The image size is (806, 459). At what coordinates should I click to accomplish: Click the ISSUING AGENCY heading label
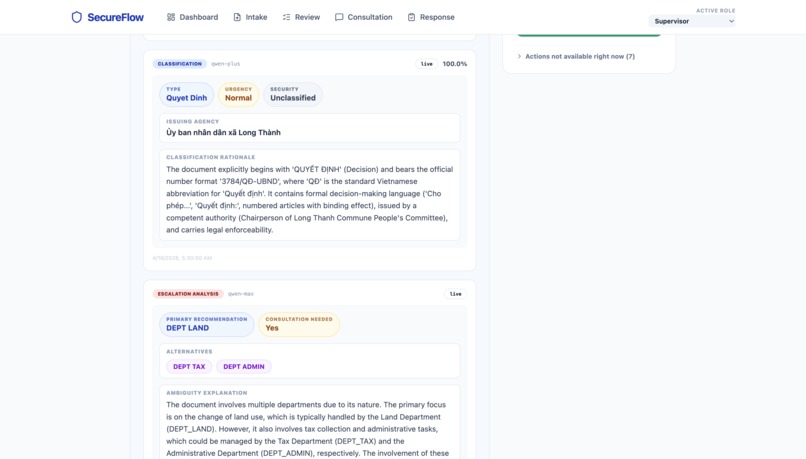coord(192,121)
